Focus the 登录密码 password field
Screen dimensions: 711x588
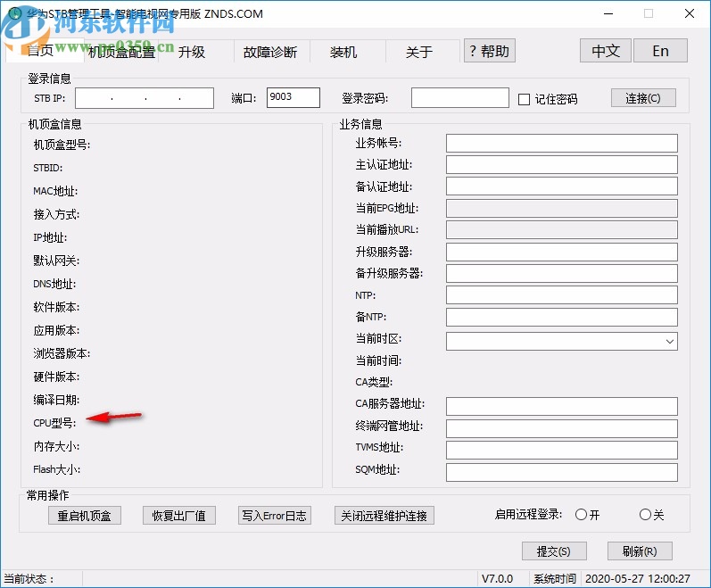pyautogui.click(x=459, y=97)
